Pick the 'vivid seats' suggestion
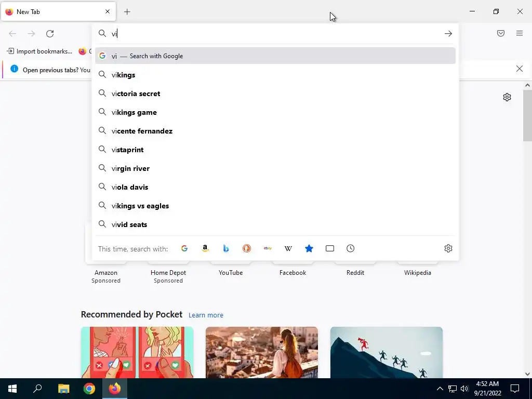The height and width of the screenshot is (399, 532). (275, 224)
